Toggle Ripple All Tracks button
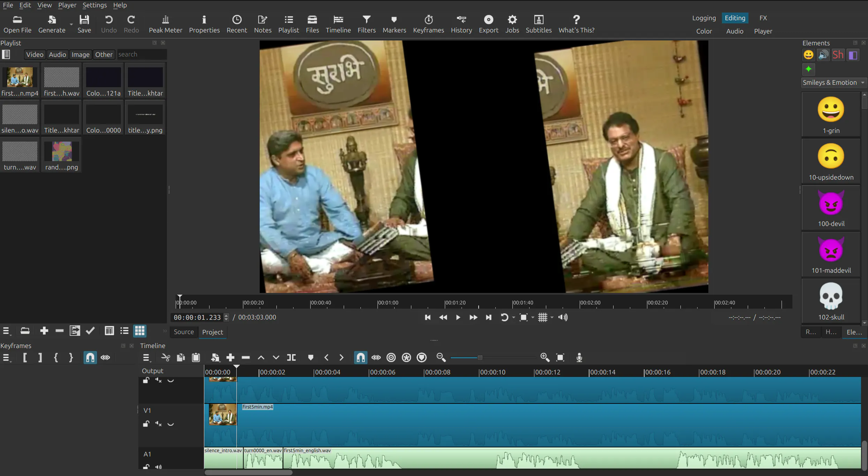The image size is (868, 476). [x=406, y=357]
